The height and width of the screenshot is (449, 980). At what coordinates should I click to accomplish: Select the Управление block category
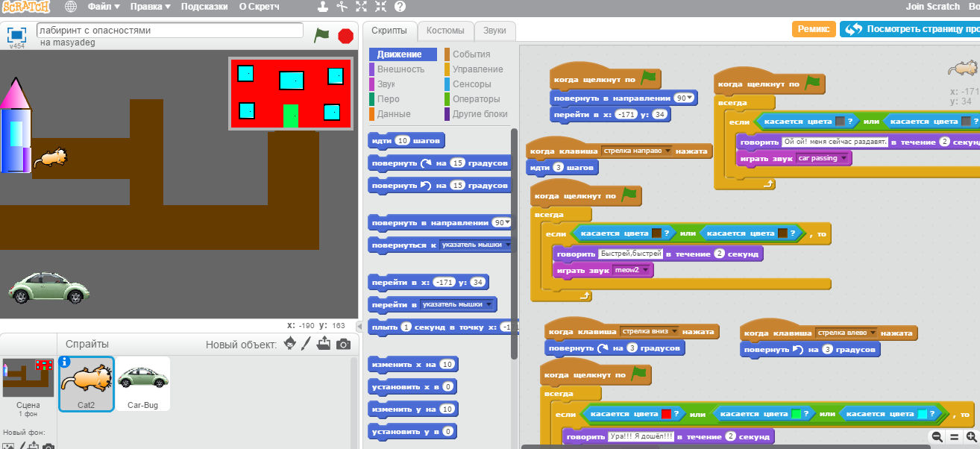pyautogui.click(x=477, y=69)
